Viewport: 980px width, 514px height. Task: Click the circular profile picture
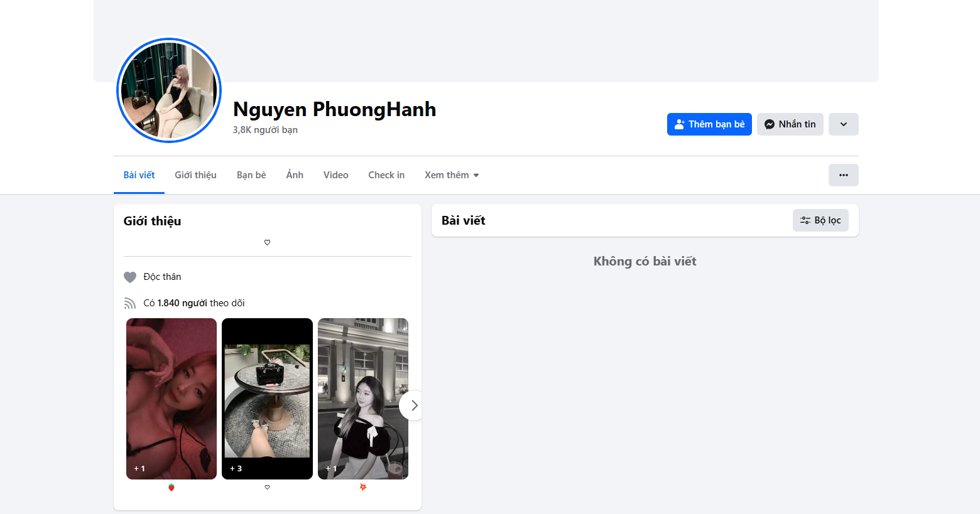[x=169, y=90]
